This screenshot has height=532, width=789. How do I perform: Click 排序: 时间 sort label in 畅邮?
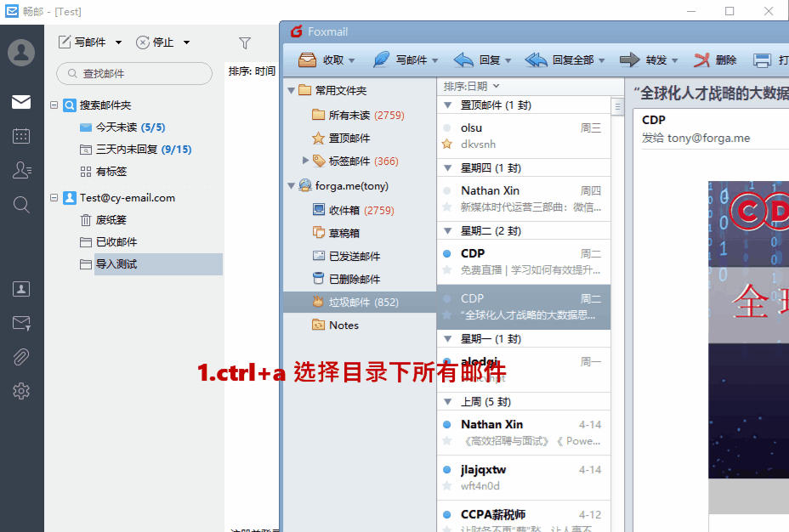pos(252,71)
